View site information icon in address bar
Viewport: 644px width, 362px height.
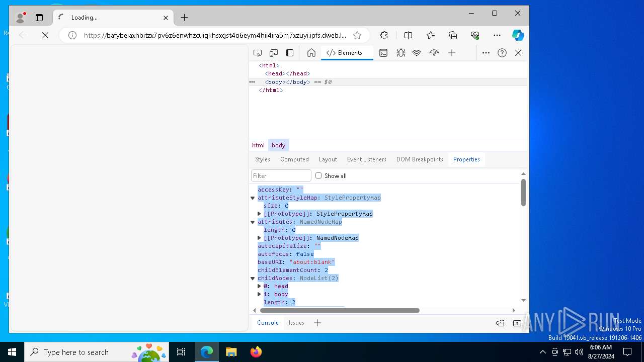point(72,35)
